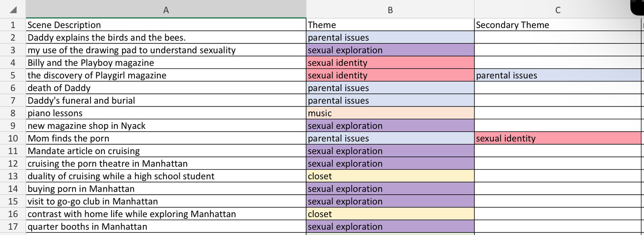Click 'parental issues' theme in row 6
Screen dimensions: 644x235
390,88
